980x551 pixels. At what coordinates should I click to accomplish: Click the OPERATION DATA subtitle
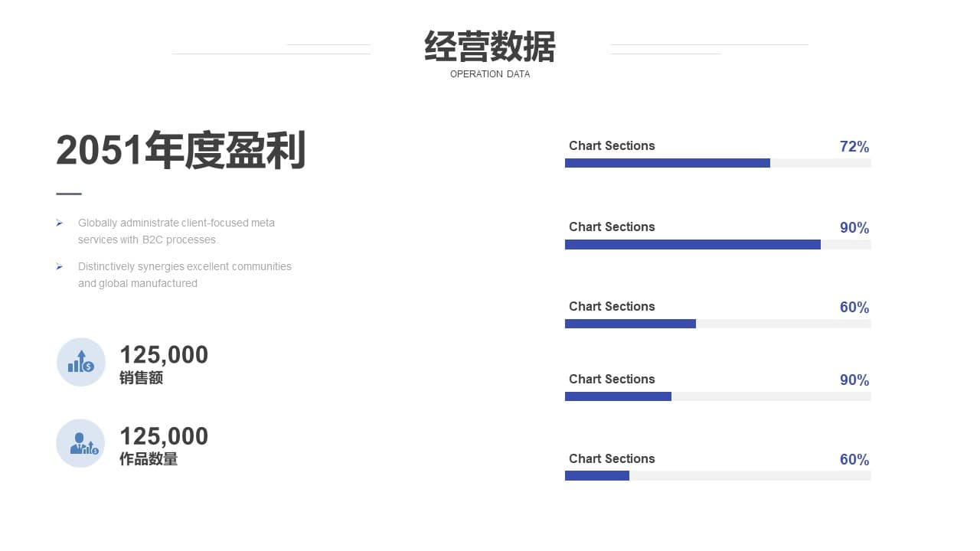[490, 74]
